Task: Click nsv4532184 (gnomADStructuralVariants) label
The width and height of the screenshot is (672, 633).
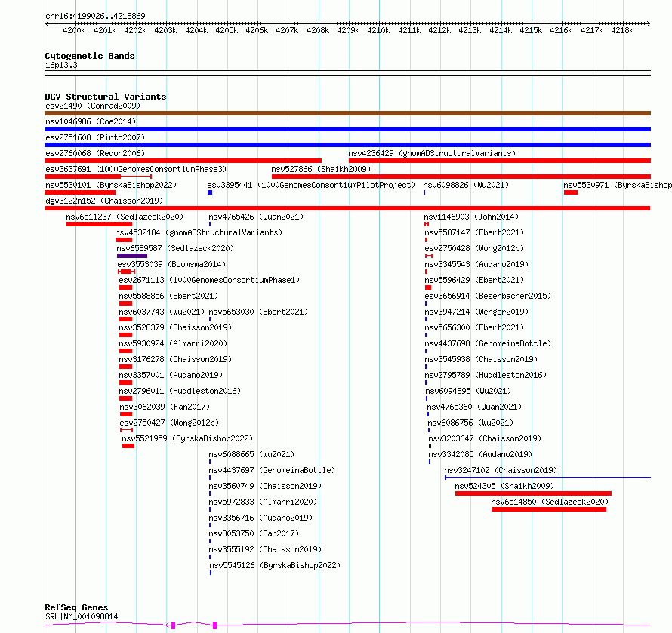Action: coord(199,232)
